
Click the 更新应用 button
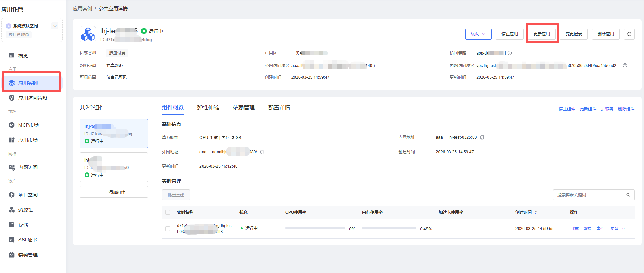coord(541,34)
